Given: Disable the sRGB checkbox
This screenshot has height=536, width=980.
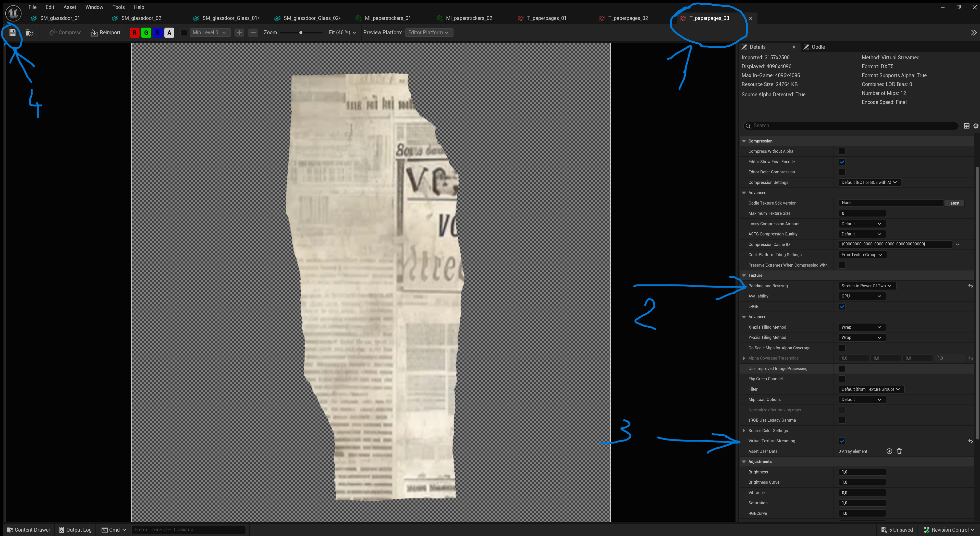Looking at the screenshot, I should click(x=842, y=306).
